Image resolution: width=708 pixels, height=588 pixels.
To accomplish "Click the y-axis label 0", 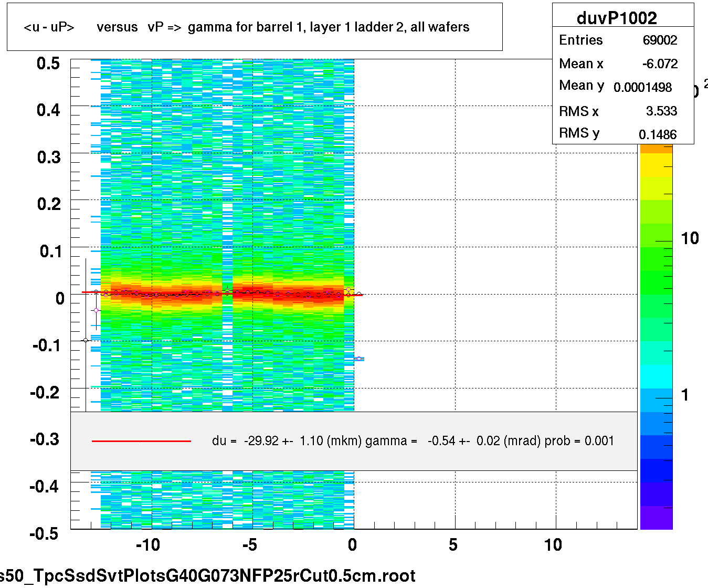I will tap(60, 299).
